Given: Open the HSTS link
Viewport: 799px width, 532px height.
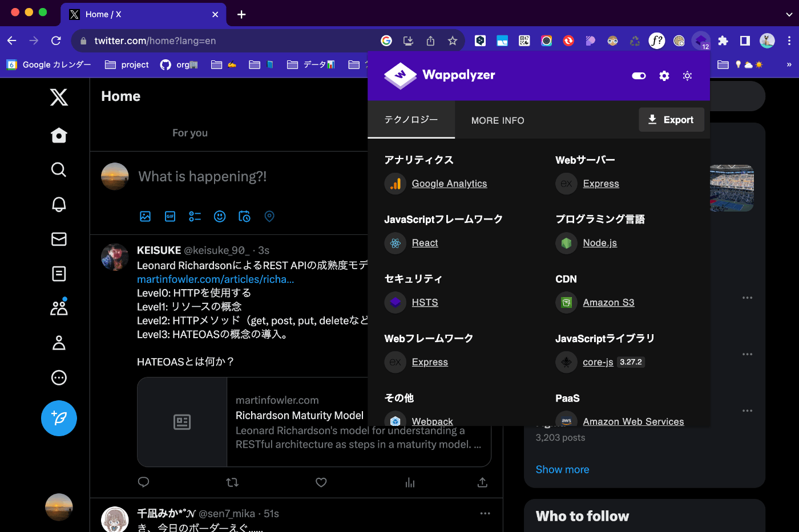Looking at the screenshot, I should 425,303.
